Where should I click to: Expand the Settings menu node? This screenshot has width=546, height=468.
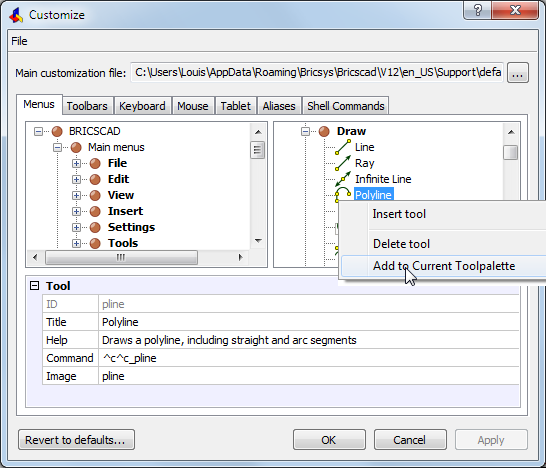(76, 227)
